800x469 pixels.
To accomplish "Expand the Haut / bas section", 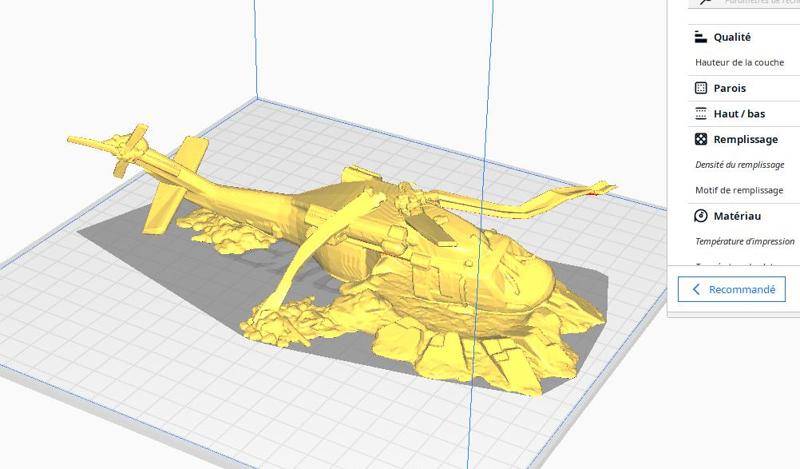I will (x=744, y=113).
